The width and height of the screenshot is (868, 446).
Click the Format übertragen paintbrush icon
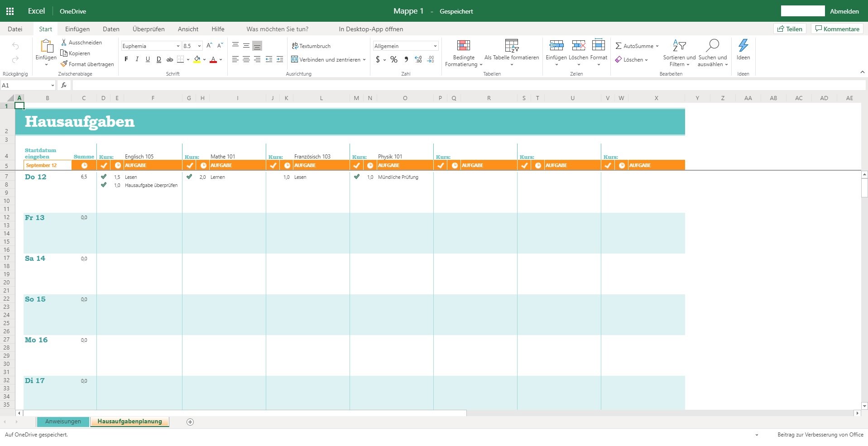pyautogui.click(x=64, y=64)
